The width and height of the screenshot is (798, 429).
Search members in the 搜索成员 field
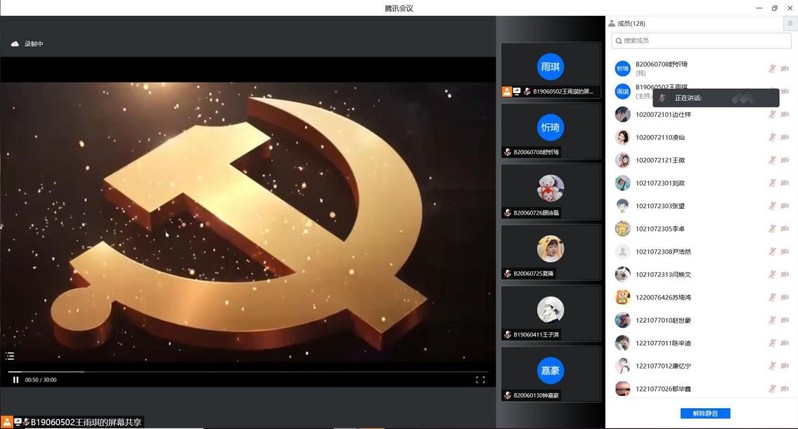click(x=701, y=41)
